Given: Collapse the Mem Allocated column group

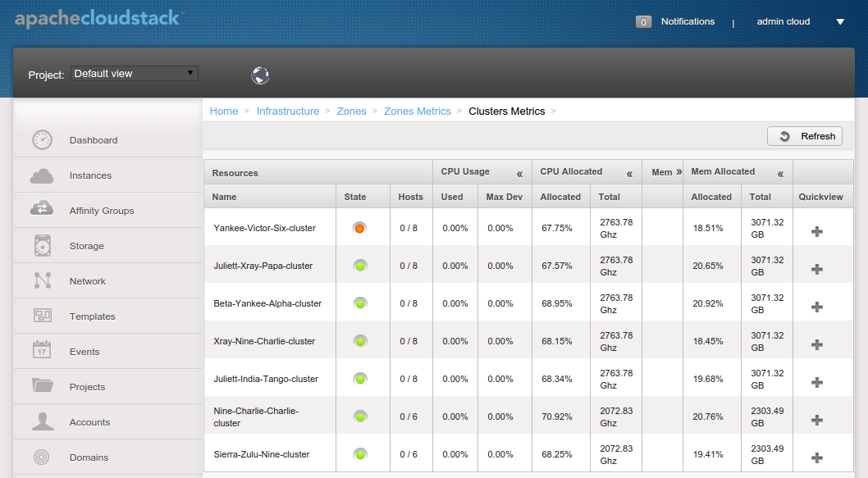Looking at the screenshot, I should tap(780, 175).
